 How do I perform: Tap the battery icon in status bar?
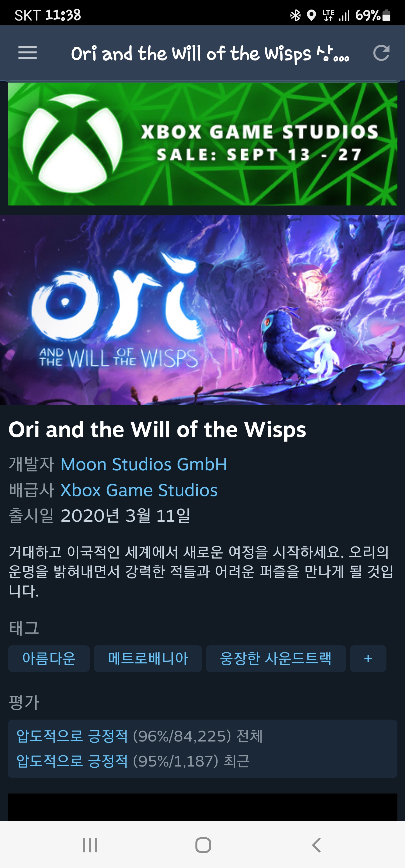click(x=386, y=15)
